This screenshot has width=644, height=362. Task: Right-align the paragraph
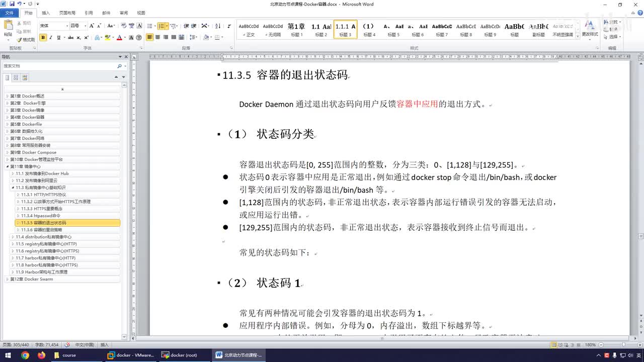pyautogui.click(x=166, y=38)
